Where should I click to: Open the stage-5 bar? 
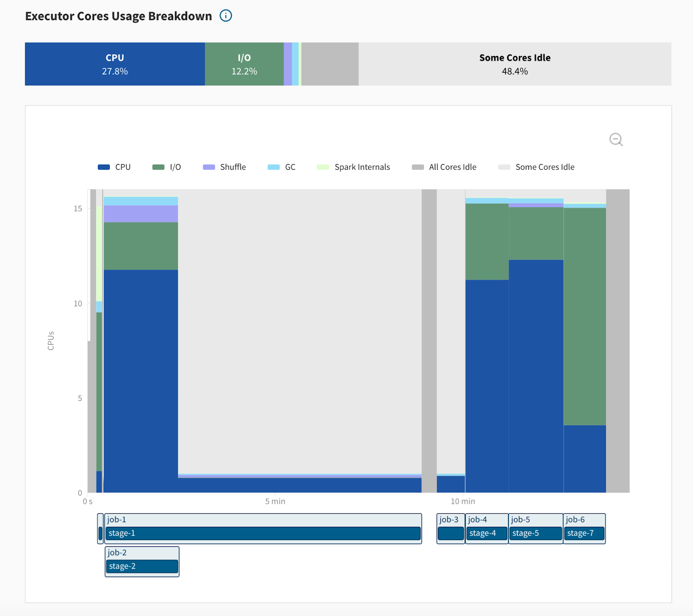tap(536, 533)
